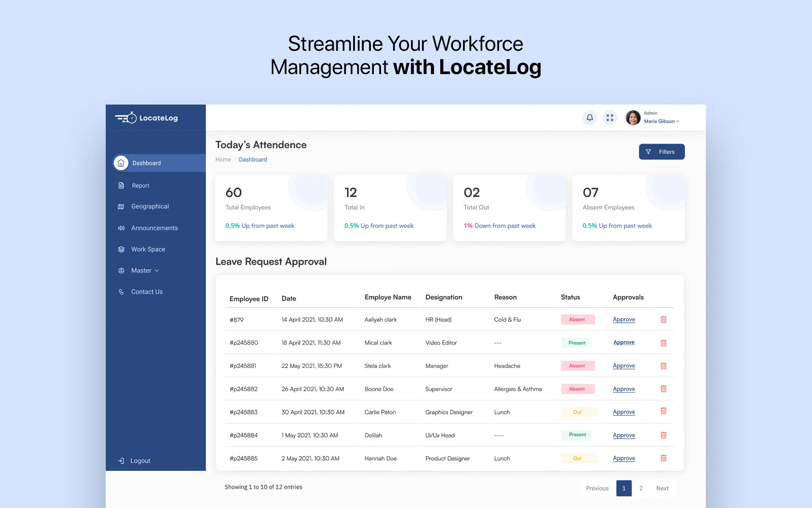Open the Maria Gibson admin dropdown

coord(661,121)
